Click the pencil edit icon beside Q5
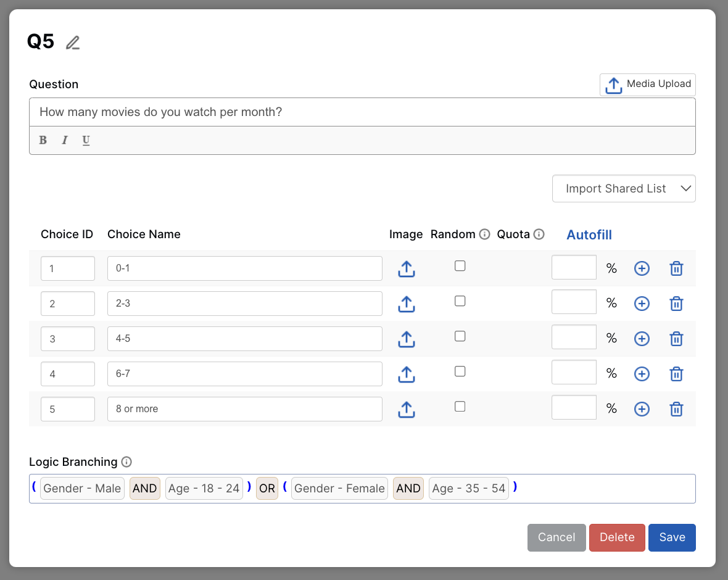Image resolution: width=728 pixels, height=580 pixels. pyautogui.click(x=73, y=43)
